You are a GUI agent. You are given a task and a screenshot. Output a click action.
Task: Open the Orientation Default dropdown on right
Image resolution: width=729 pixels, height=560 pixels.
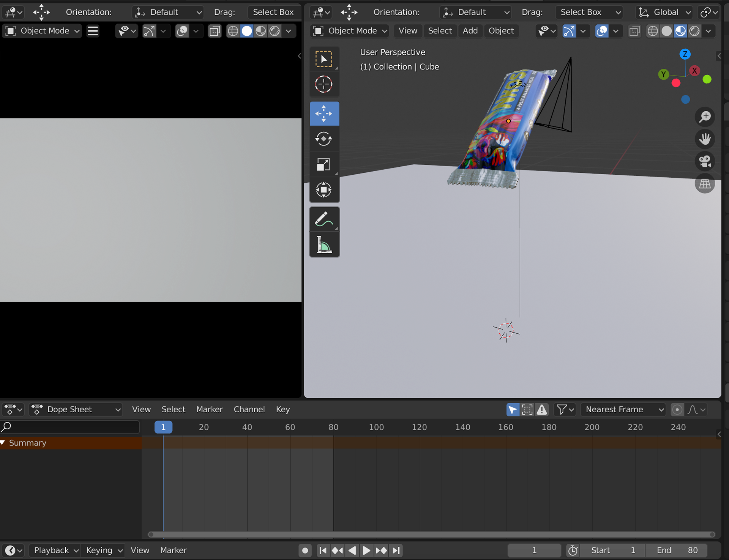(x=476, y=12)
